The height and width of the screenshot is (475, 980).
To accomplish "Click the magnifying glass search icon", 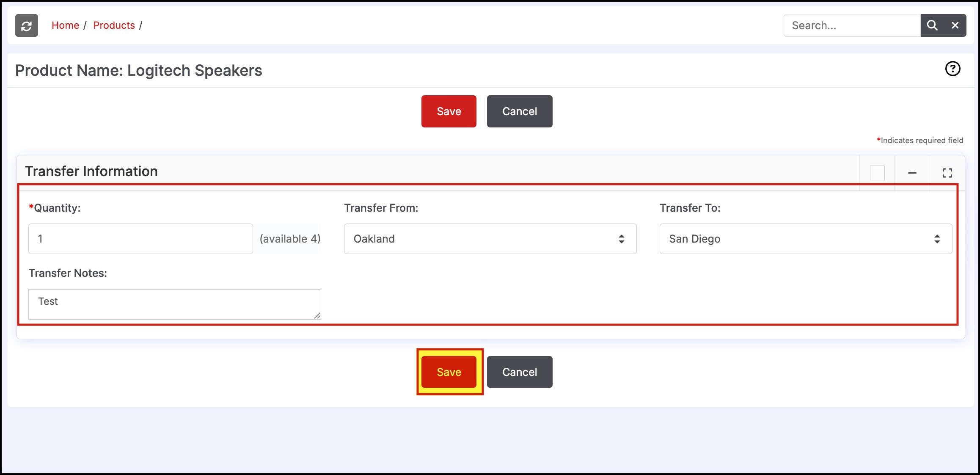I will 932,25.
